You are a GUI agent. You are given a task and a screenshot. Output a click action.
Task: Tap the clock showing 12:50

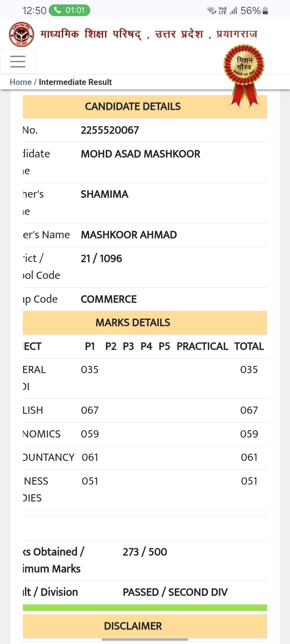click(x=34, y=11)
